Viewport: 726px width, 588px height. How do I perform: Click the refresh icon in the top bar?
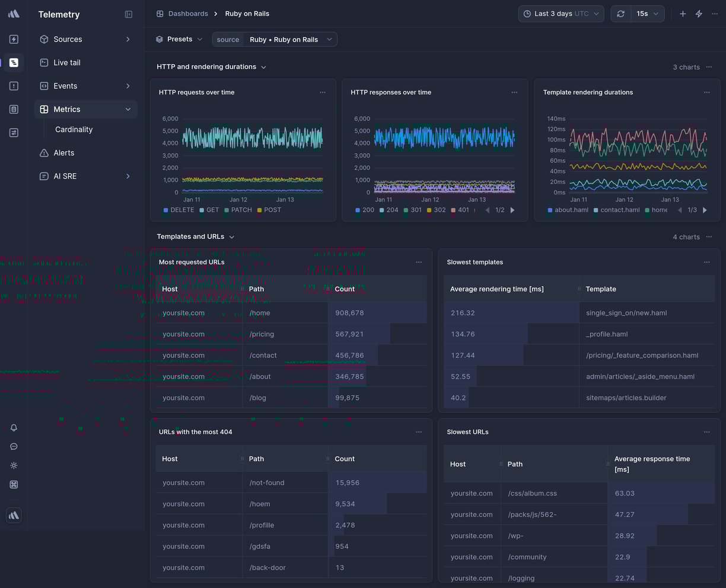[620, 13]
